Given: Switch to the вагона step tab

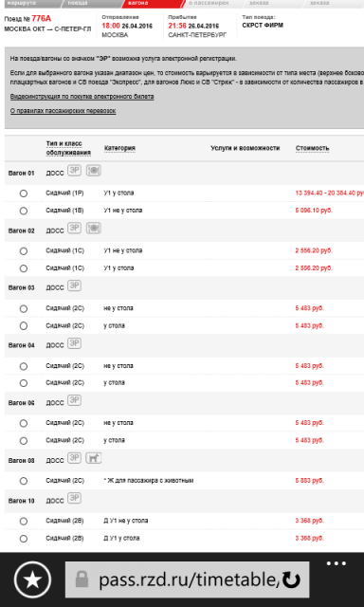Looking at the screenshot, I should pos(151,4).
